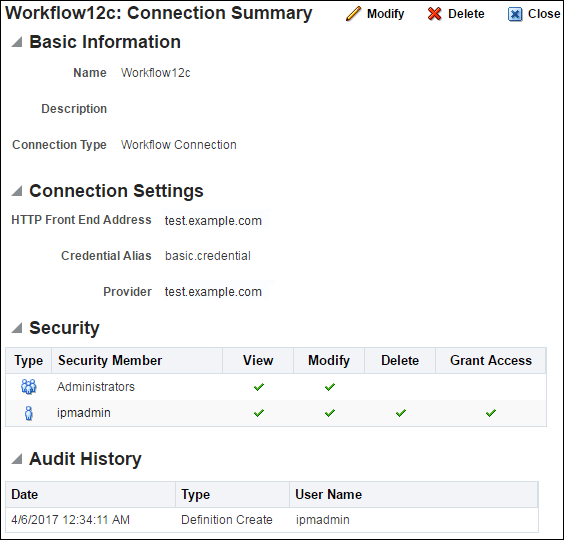Click the Workflow12c: Connection Summary title
The image size is (564, 540).
click(159, 13)
